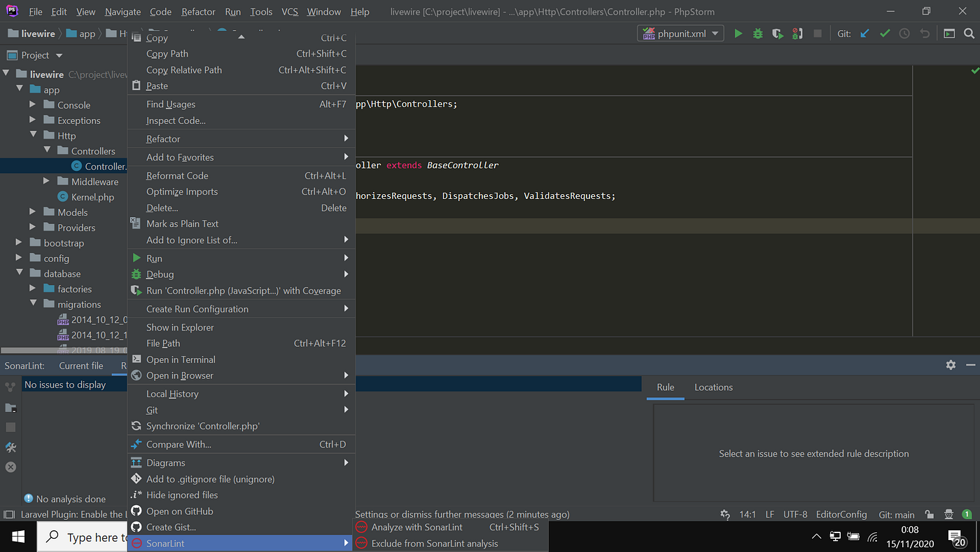Open Search Everywhere magnifier icon

[969, 32]
